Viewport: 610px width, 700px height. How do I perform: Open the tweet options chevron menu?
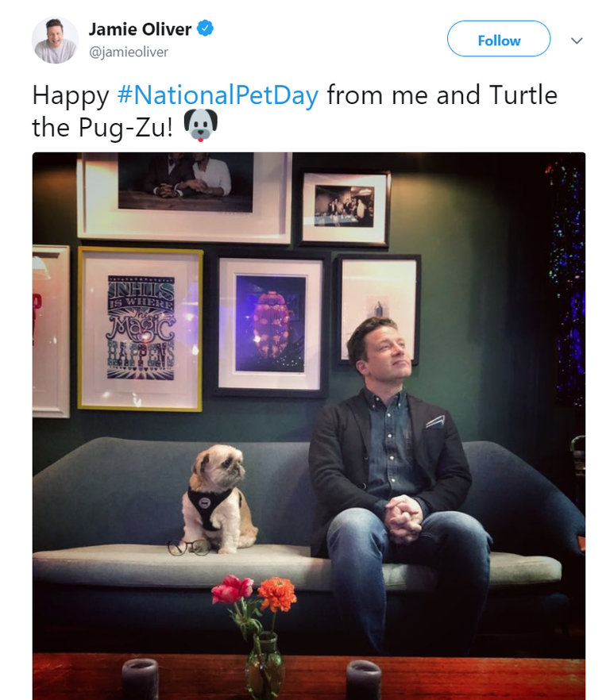point(577,40)
